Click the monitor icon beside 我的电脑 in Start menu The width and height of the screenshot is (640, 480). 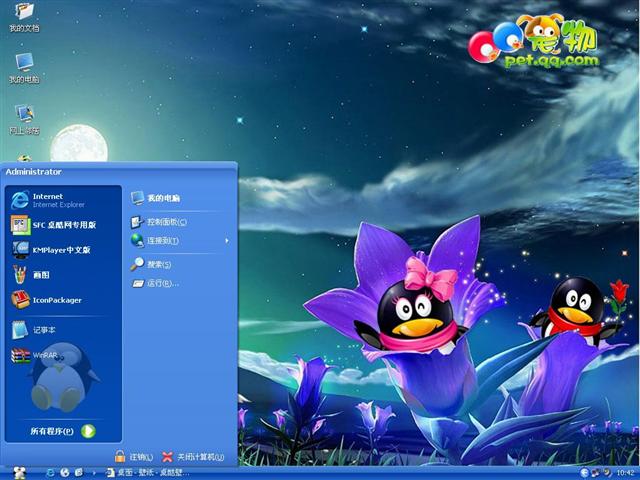coord(138,198)
